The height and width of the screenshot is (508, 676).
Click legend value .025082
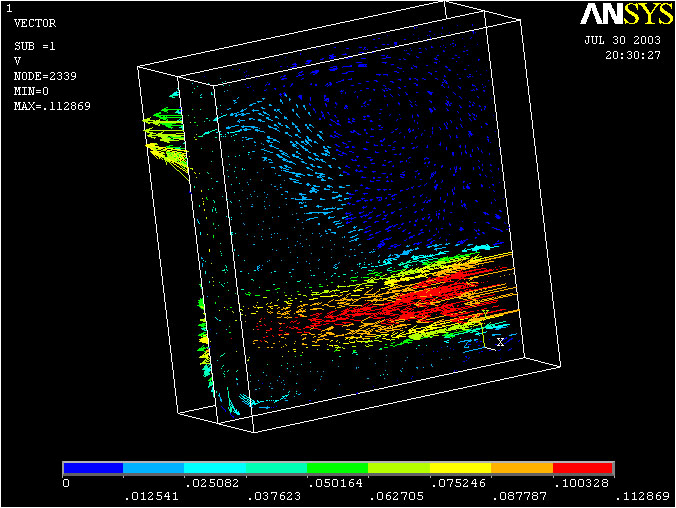212,483
